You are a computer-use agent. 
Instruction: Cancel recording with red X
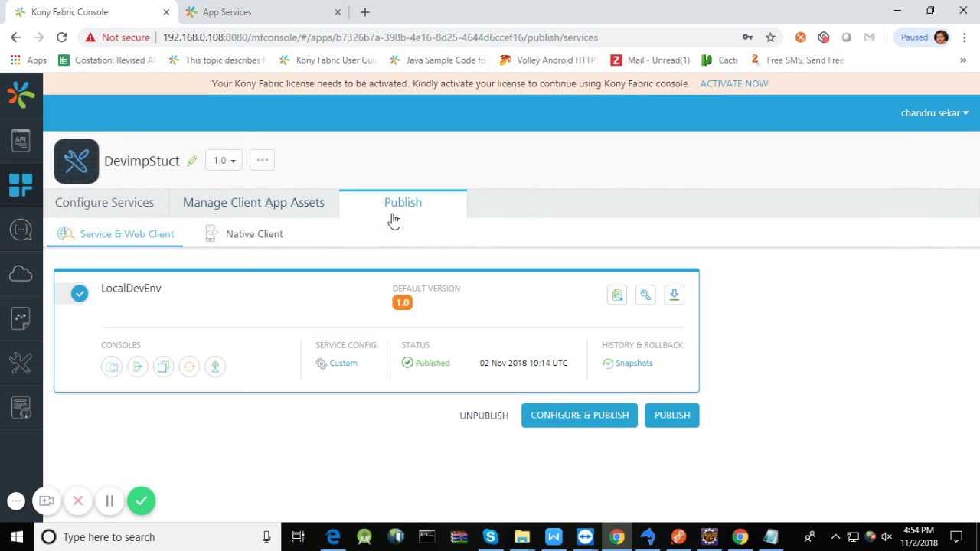78,501
